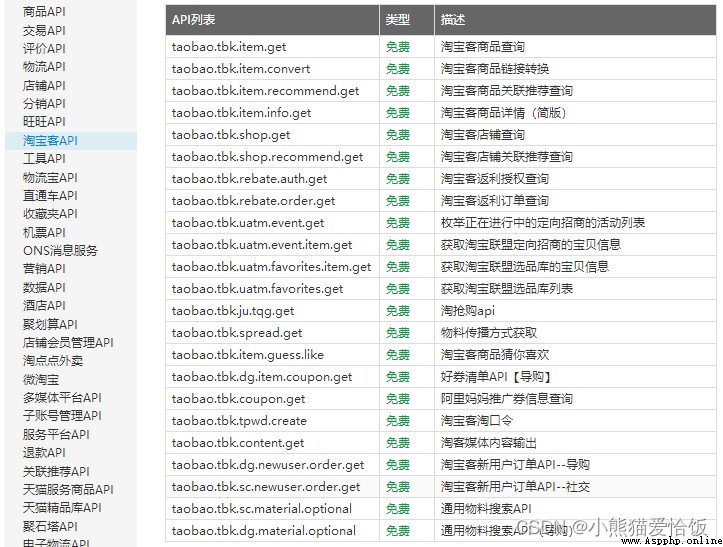Select highlighted 淘宝客API sidebar item
The height and width of the screenshot is (547, 723).
(x=50, y=140)
